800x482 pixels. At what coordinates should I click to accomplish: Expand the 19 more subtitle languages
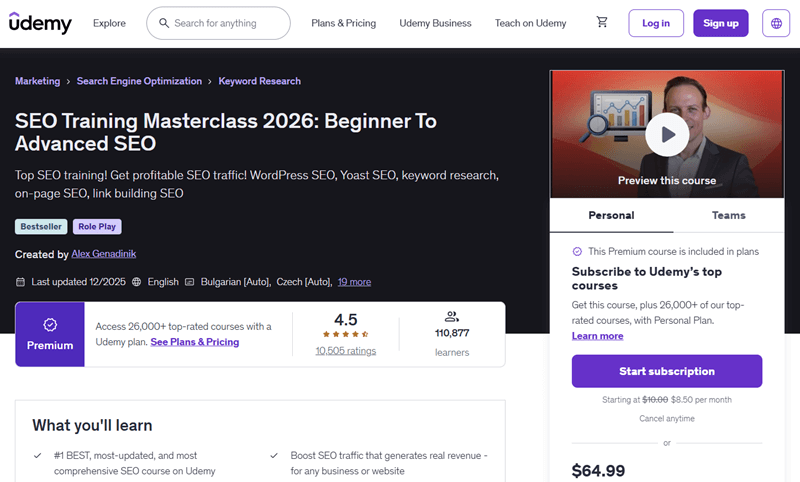354,282
